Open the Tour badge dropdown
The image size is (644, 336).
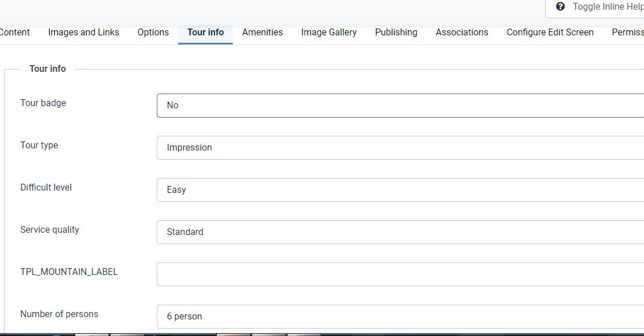pos(400,106)
